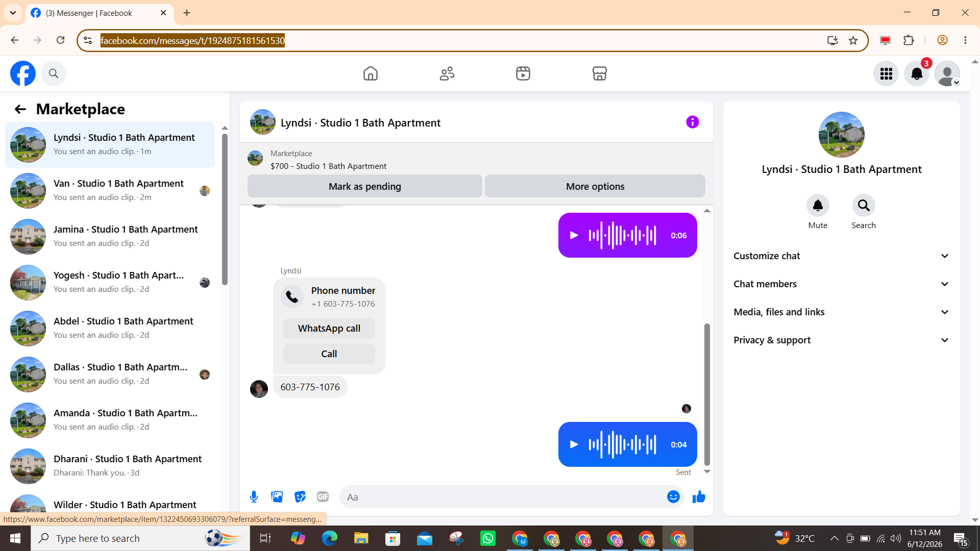Expand the Privacy & support section
Image resolution: width=980 pixels, height=551 pixels.
click(842, 340)
